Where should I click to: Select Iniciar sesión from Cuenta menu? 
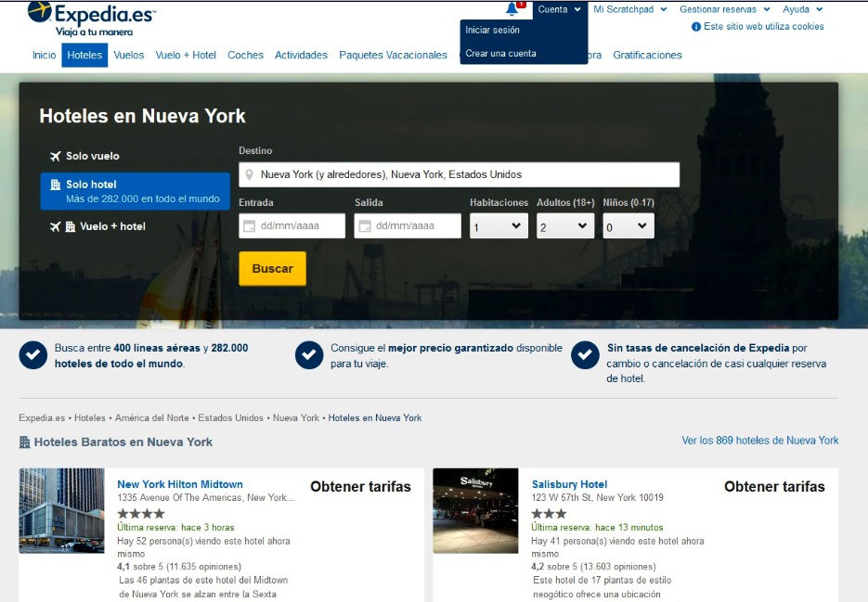[x=493, y=31]
